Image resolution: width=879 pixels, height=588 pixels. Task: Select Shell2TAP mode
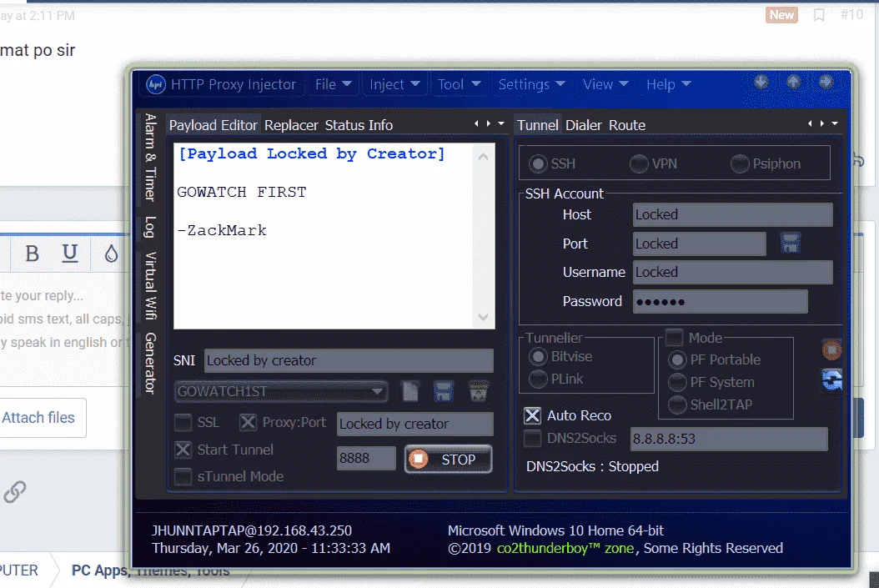677,405
